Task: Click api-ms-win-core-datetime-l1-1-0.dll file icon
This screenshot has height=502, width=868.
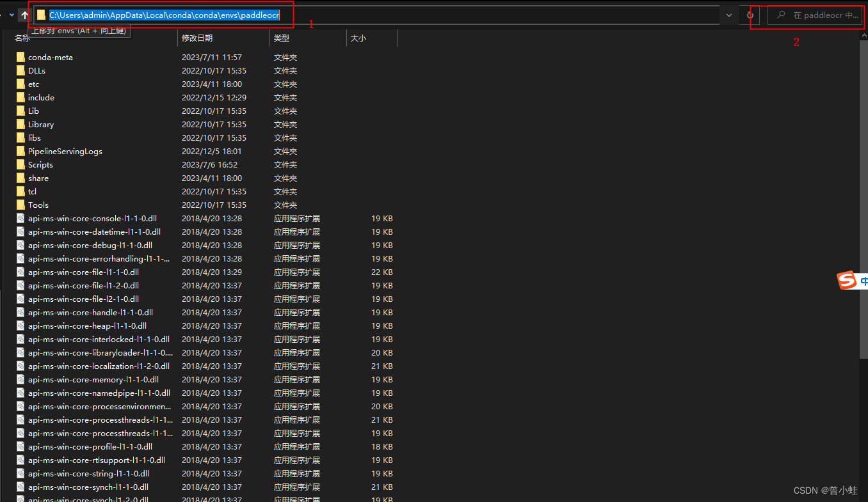Action: coord(20,232)
